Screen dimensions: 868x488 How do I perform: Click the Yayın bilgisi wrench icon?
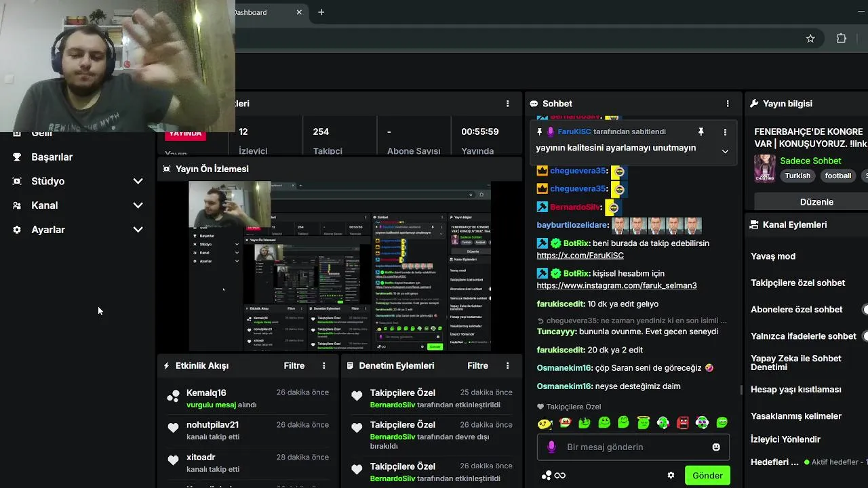coord(753,104)
